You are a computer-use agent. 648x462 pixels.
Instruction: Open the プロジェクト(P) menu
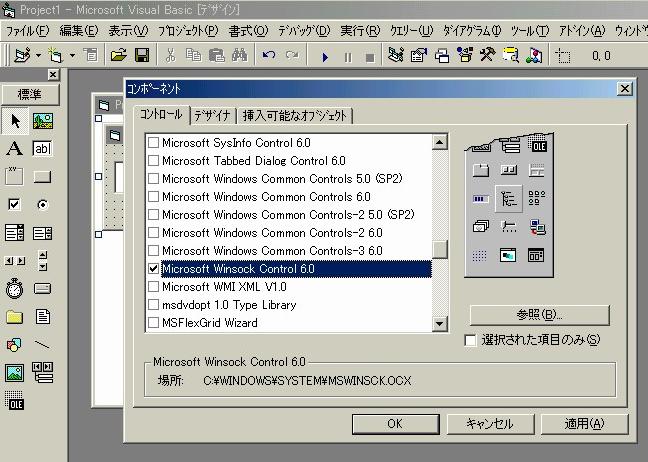(188, 31)
